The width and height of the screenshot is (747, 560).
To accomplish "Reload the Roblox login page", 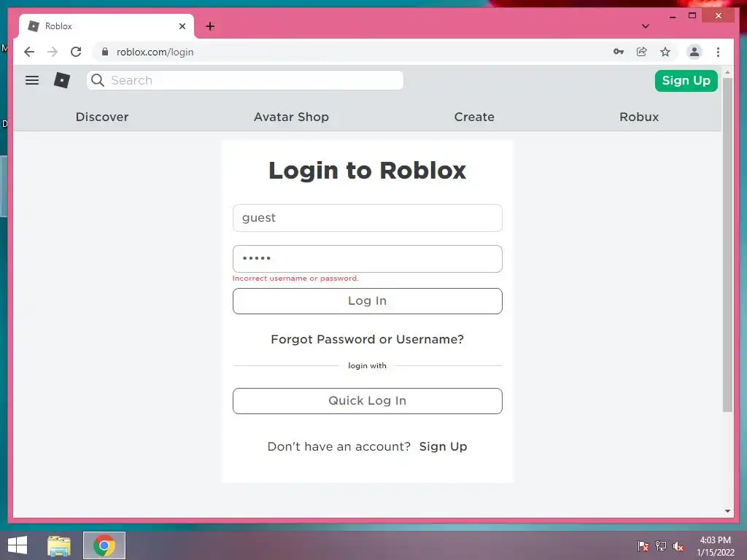I will click(x=76, y=52).
